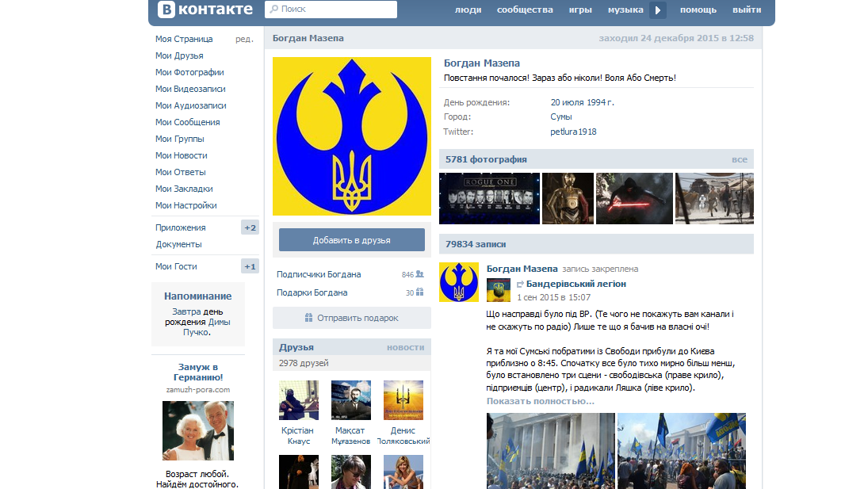
Task: Click 'ред.' edit link beside Моя Страница
Action: tap(244, 39)
